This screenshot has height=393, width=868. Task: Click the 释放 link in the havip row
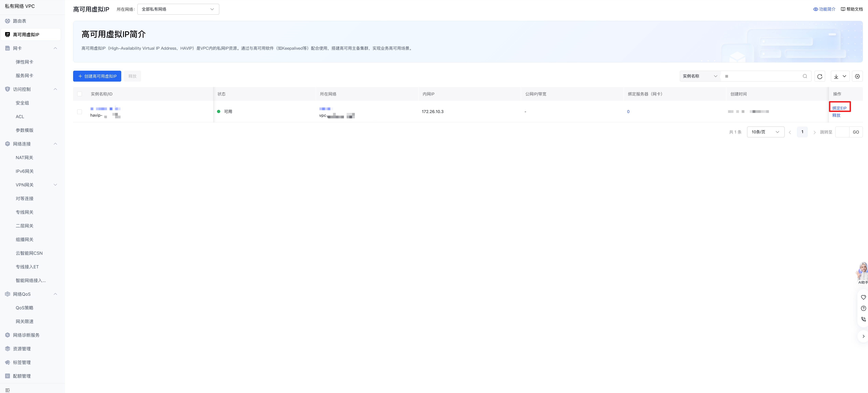click(836, 116)
